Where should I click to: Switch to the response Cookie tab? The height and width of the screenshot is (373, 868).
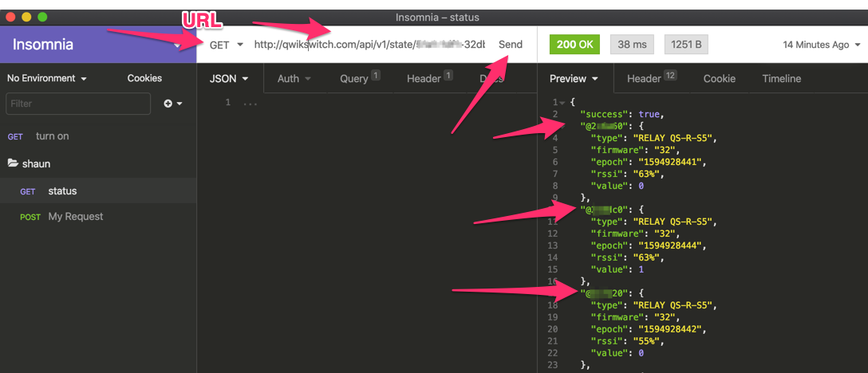click(x=719, y=79)
